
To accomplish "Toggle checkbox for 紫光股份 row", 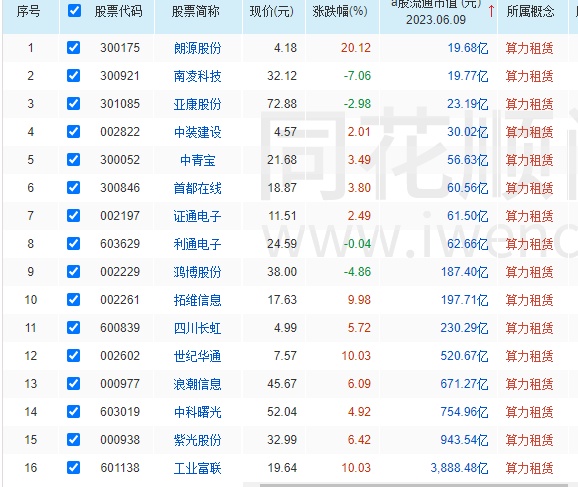I will (x=73, y=440).
